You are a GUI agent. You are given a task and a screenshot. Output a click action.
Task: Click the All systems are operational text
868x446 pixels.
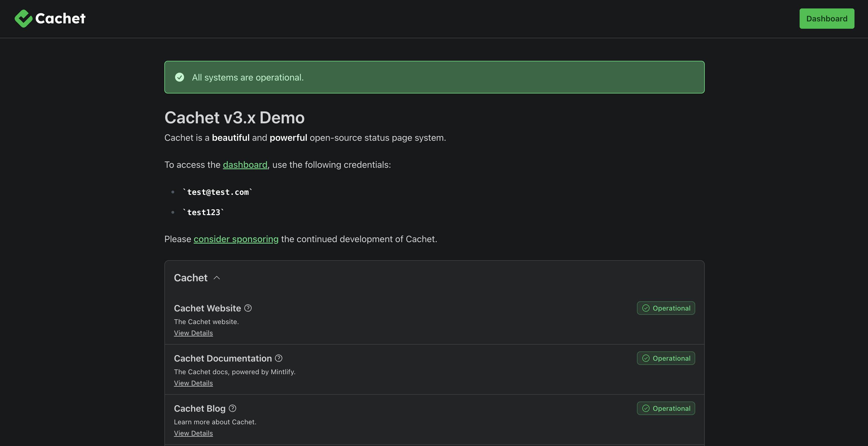[248, 77]
